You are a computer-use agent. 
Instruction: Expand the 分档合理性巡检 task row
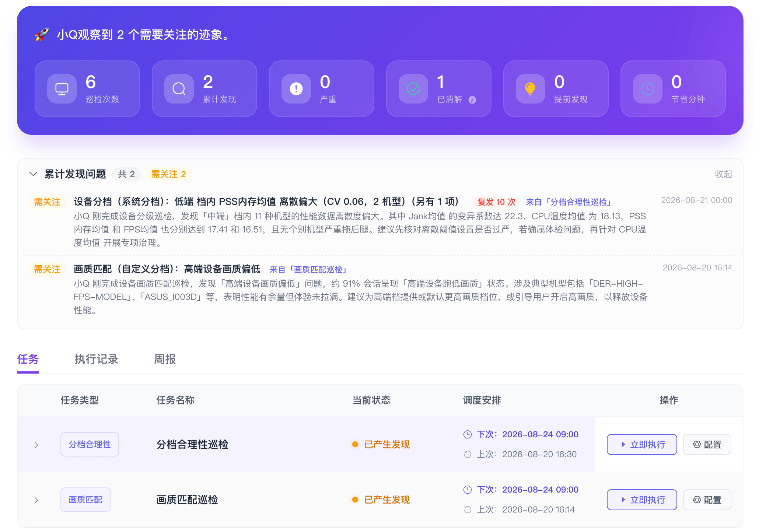36,445
